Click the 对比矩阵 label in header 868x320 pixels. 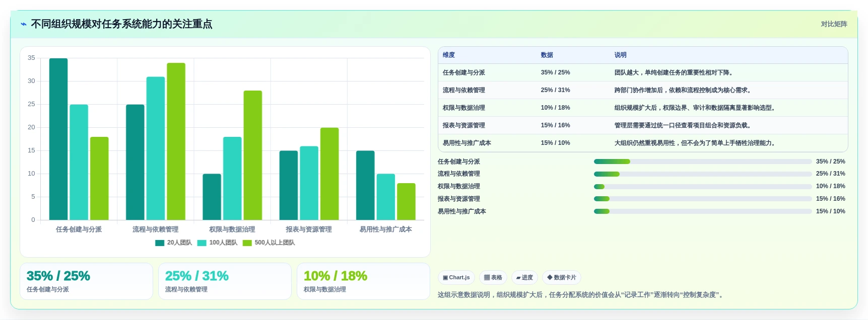click(x=834, y=24)
